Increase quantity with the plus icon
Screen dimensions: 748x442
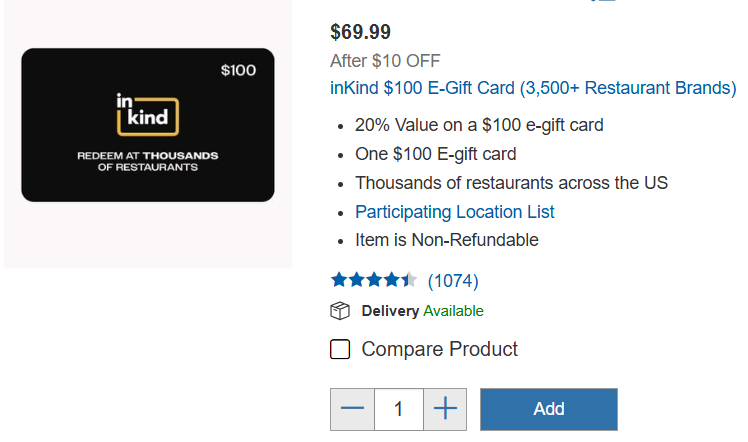445,409
